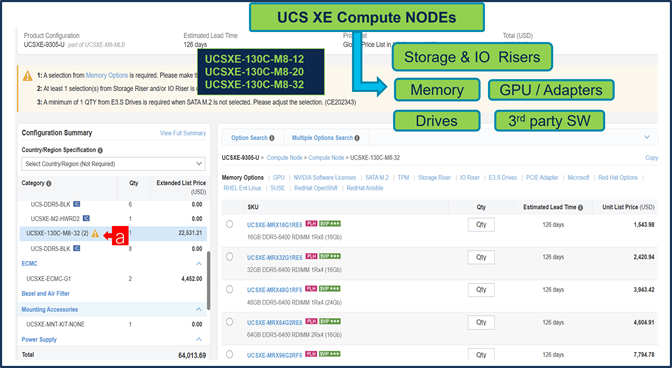Click the SVP badge on the UCSXE-MRX48G1RF5 row
672x368 pixels.
tap(330, 289)
